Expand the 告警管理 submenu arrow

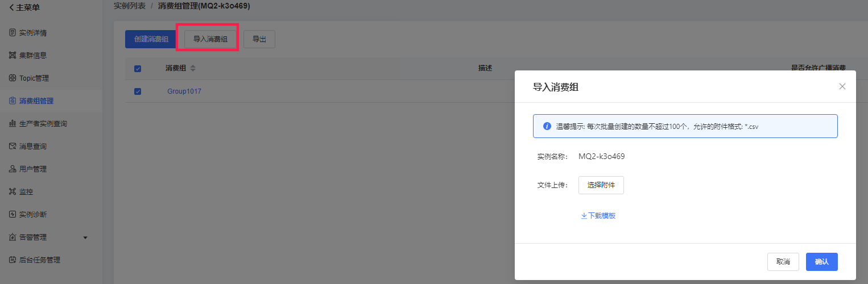click(x=85, y=237)
